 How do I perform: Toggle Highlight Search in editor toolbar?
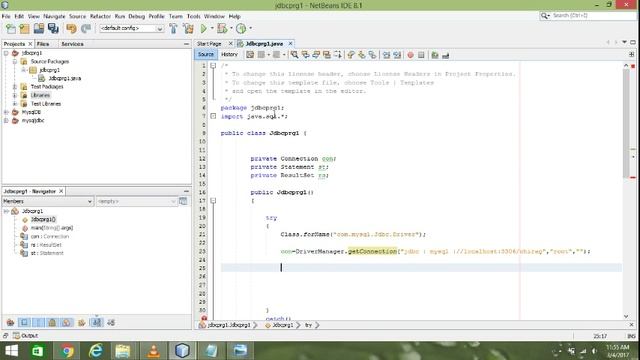point(327,55)
